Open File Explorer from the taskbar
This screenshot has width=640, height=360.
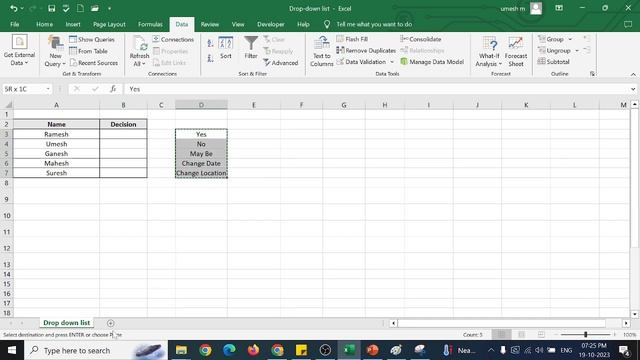tap(181, 350)
